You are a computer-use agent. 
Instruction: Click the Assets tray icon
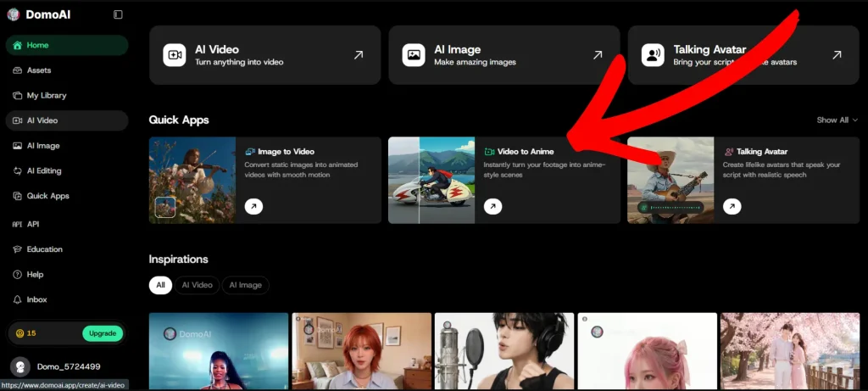point(17,70)
